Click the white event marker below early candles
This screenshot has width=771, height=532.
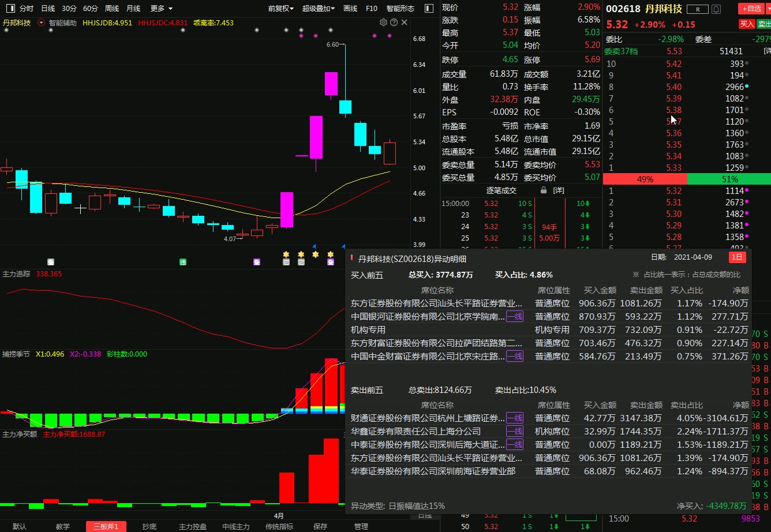click(x=51, y=262)
